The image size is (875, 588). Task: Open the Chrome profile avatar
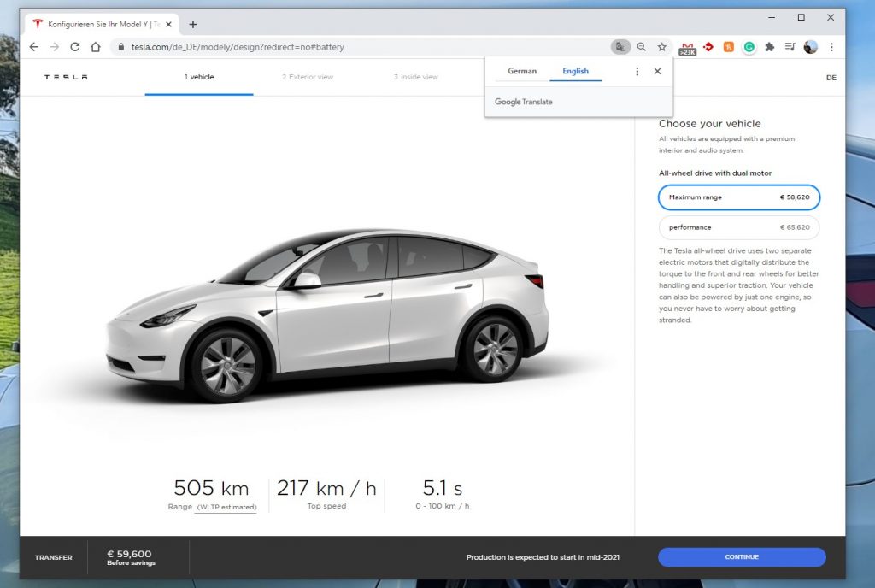pyautogui.click(x=810, y=47)
